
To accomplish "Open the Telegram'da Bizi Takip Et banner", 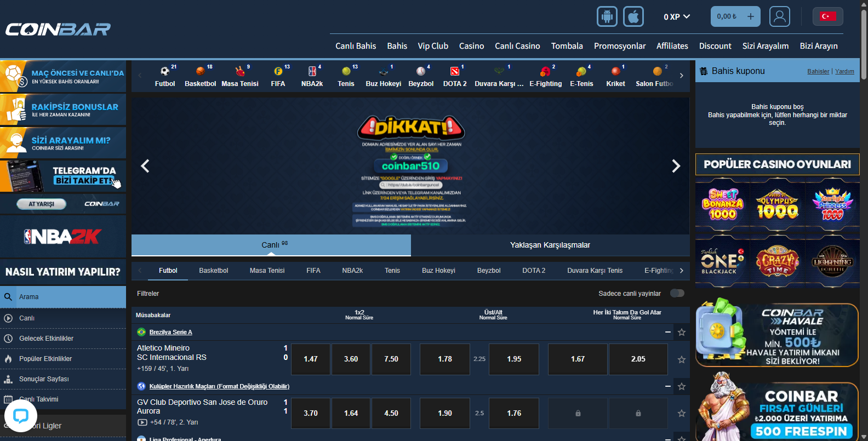I will pos(63,176).
